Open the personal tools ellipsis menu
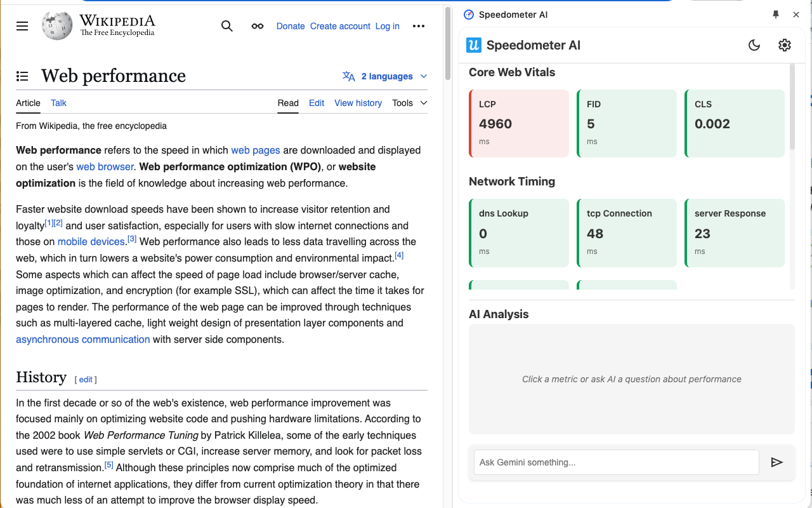This screenshot has height=508, width=812. click(x=419, y=26)
